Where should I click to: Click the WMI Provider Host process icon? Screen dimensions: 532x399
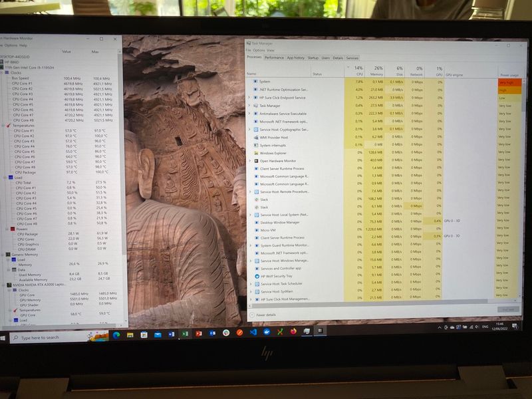click(x=256, y=138)
